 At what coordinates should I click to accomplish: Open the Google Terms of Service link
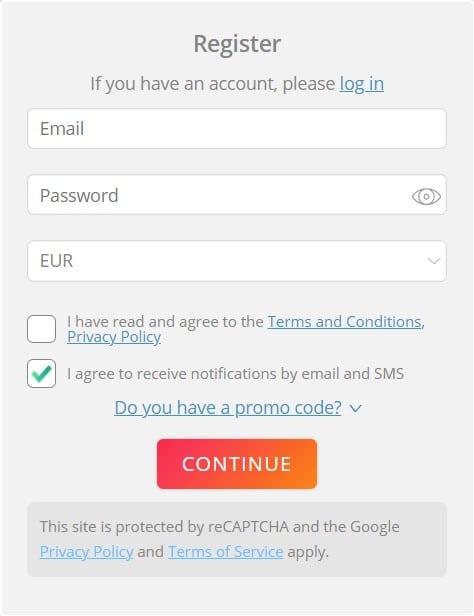tap(225, 552)
